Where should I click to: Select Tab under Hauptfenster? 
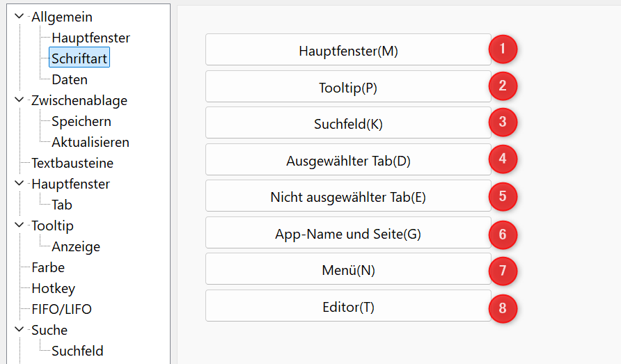click(62, 205)
